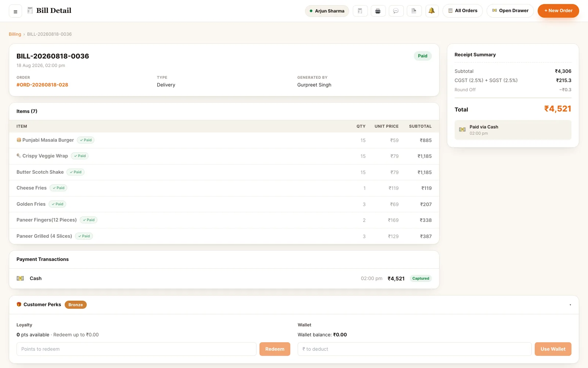Screen dimensions: 588x368
Task: Click the printer icon
Action: pyautogui.click(x=378, y=11)
